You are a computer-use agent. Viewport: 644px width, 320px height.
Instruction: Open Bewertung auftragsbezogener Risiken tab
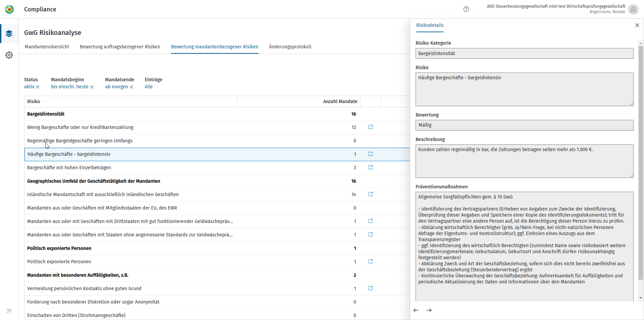click(x=120, y=47)
